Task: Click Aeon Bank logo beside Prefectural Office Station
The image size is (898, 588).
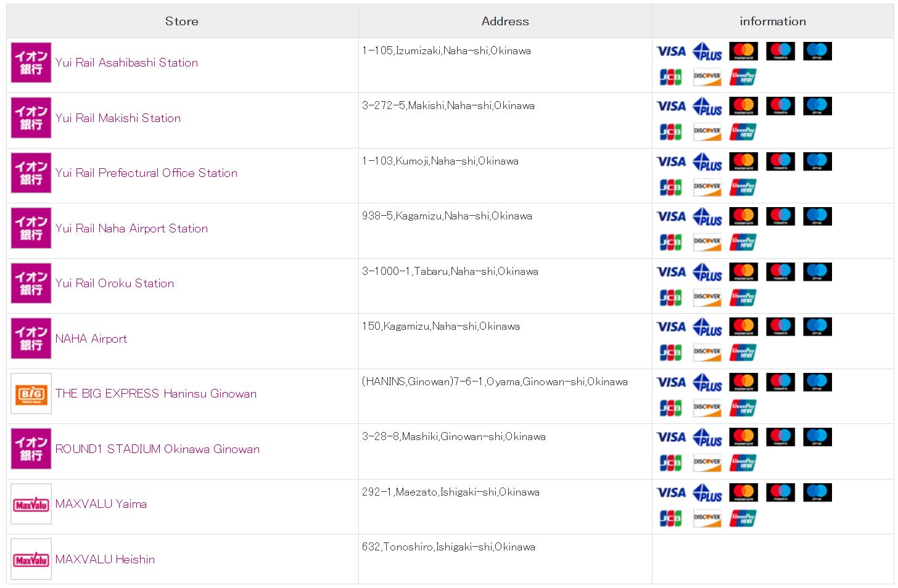Action: (31, 173)
